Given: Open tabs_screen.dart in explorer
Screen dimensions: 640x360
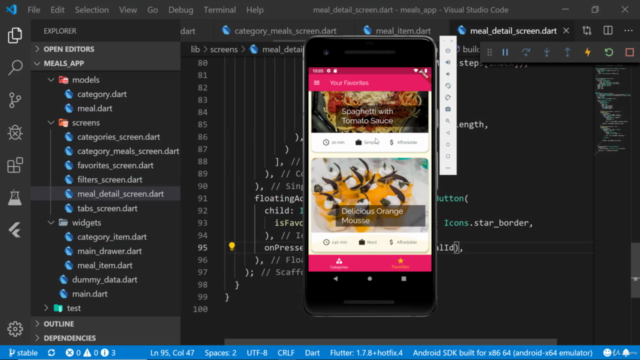Looking at the screenshot, I should coord(107,208).
